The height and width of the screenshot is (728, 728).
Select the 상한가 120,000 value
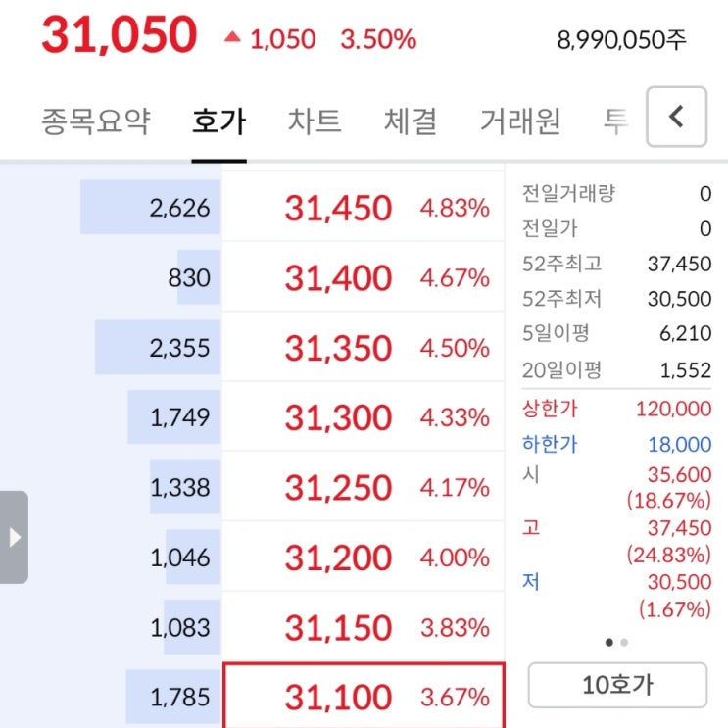click(672, 408)
